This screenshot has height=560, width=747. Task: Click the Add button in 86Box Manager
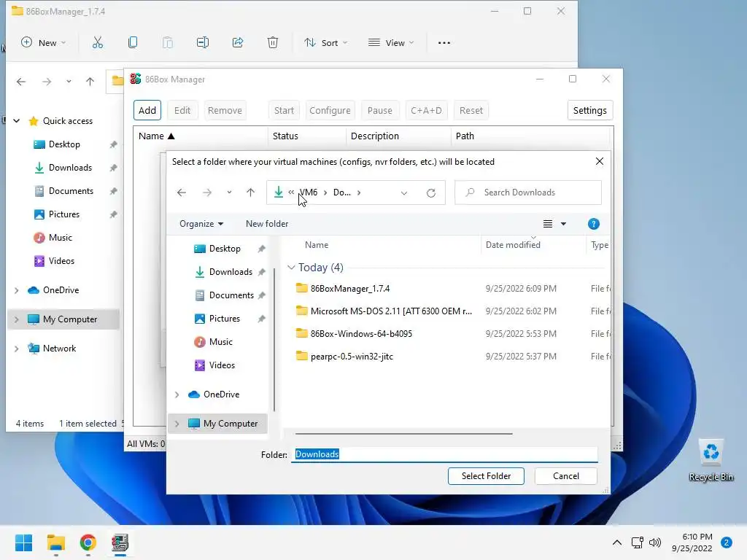pyautogui.click(x=147, y=111)
